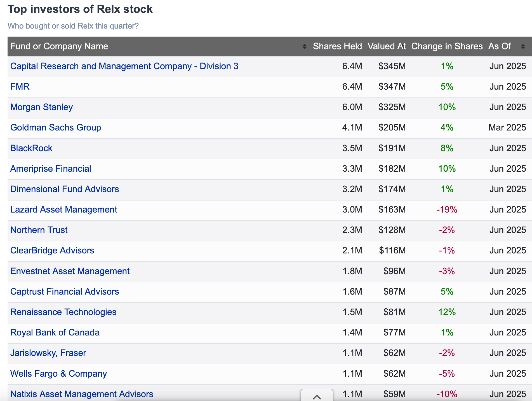
Task: Select 1.4M shares for Royal Bank of Canada
Action: click(x=352, y=332)
